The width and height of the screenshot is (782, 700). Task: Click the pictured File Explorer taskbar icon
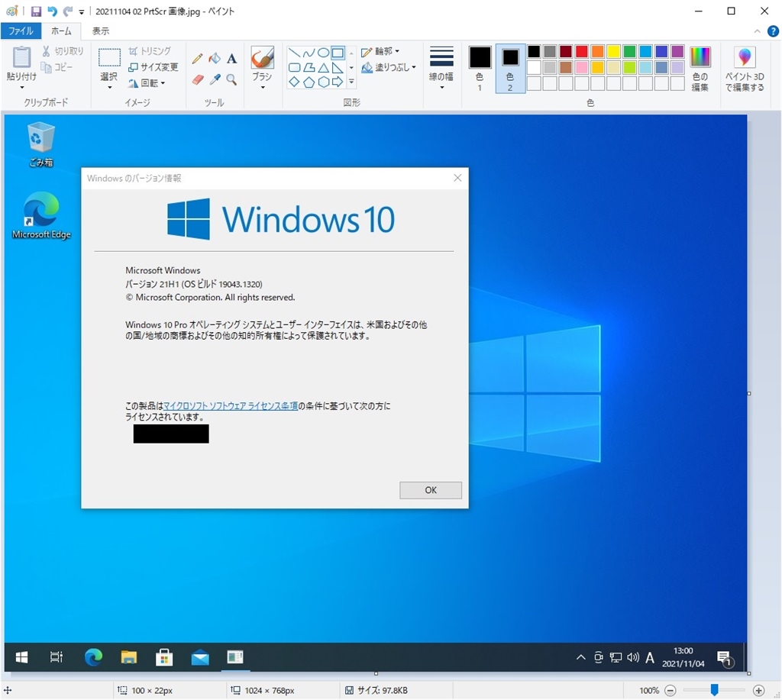coord(128,657)
